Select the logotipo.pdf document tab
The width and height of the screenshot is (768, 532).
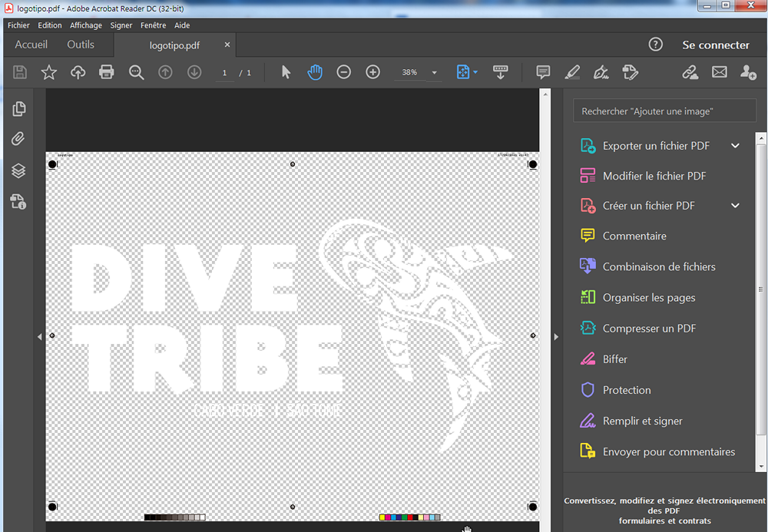point(175,45)
